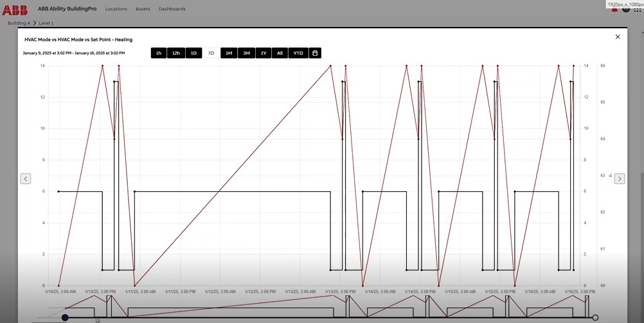Open the Dashboards menu
Image resolution: width=644 pixels, height=323 pixels.
(172, 9)
